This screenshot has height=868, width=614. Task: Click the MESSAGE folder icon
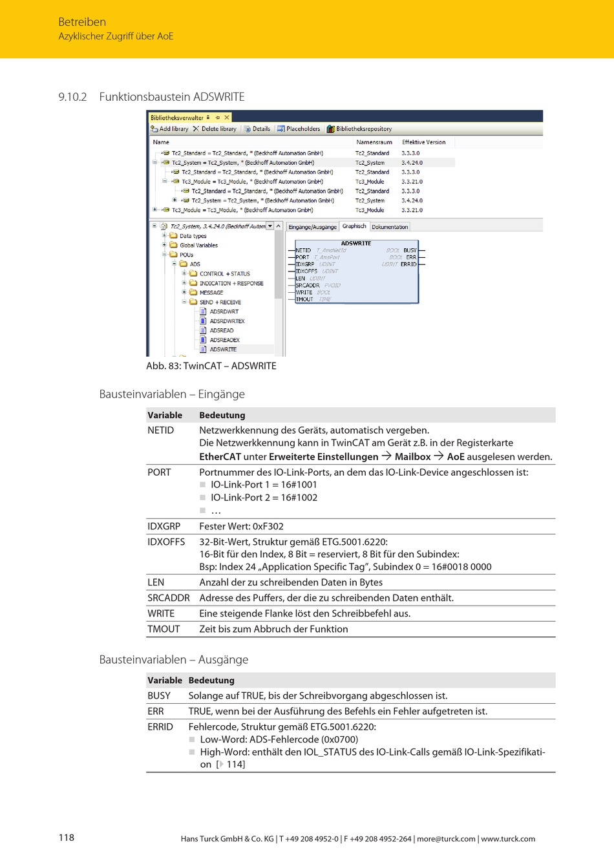[193, 292]
